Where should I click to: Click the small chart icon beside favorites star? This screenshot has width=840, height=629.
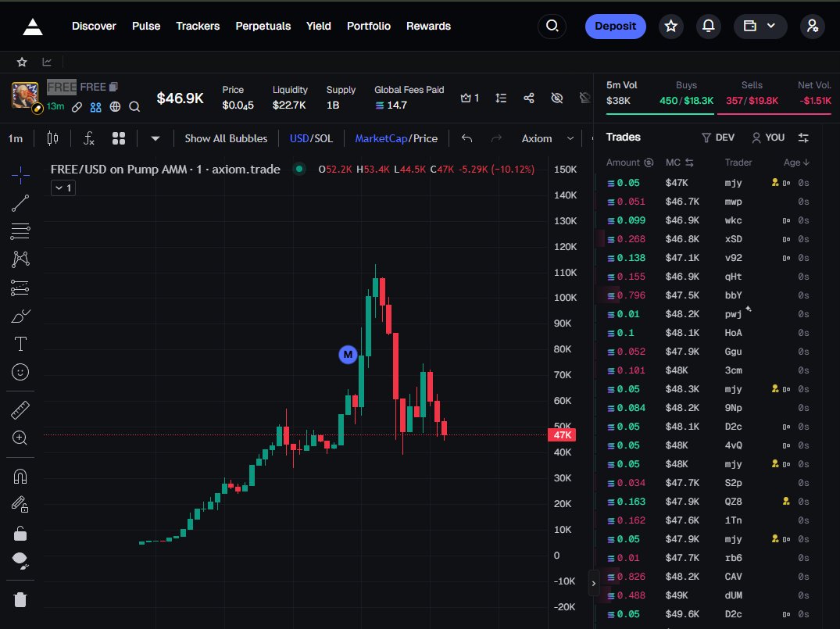(x=47, y=63)
